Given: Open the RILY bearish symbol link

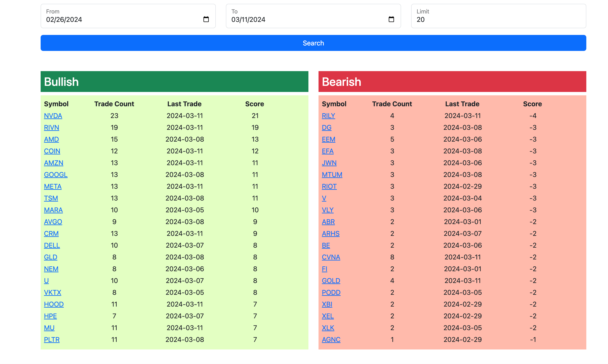Looking at the screenshot, I should click(328, 116).
